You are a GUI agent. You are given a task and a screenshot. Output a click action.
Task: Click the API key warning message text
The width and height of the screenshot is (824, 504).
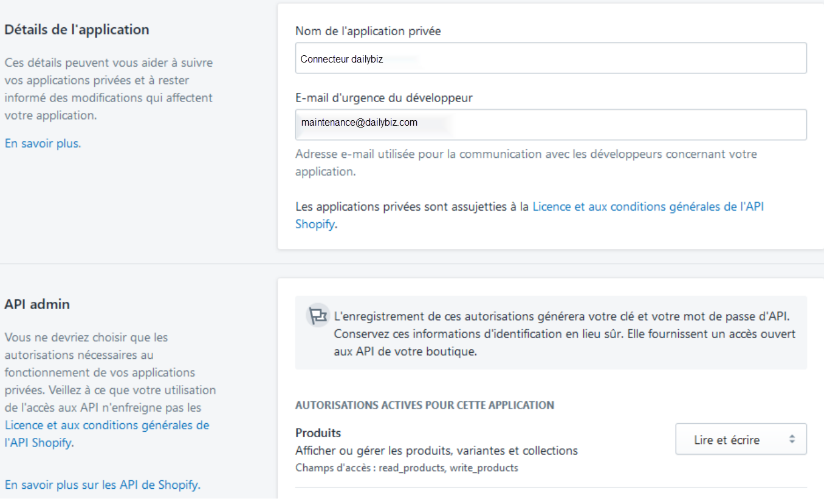pyautogui.click(x=564, y=334)
